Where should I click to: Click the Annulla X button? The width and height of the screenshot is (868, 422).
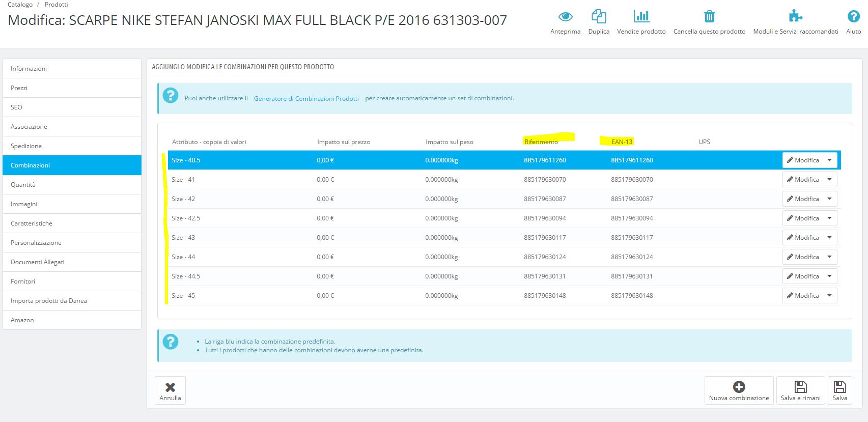click(x=170, y=390)
